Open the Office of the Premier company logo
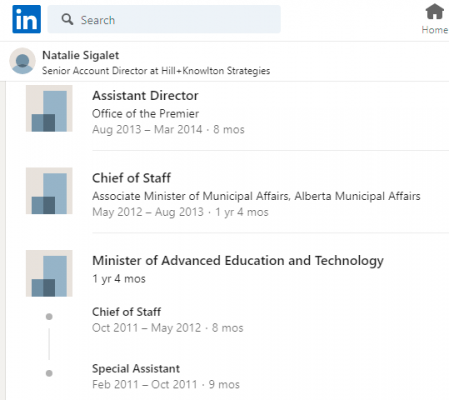This screenshot has height=400, width=449. 49,108
